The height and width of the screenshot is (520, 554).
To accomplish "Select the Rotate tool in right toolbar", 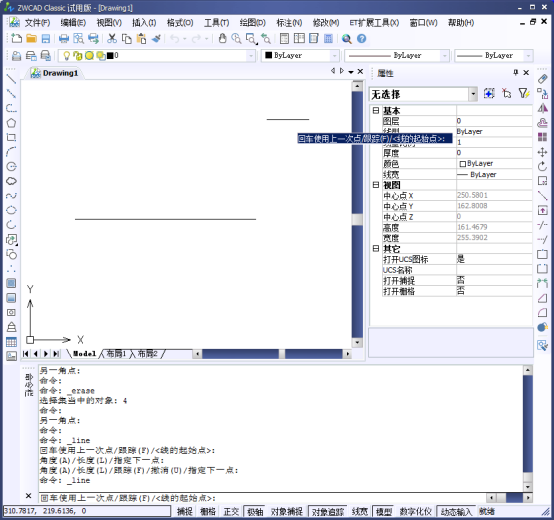I will (542, 166).
